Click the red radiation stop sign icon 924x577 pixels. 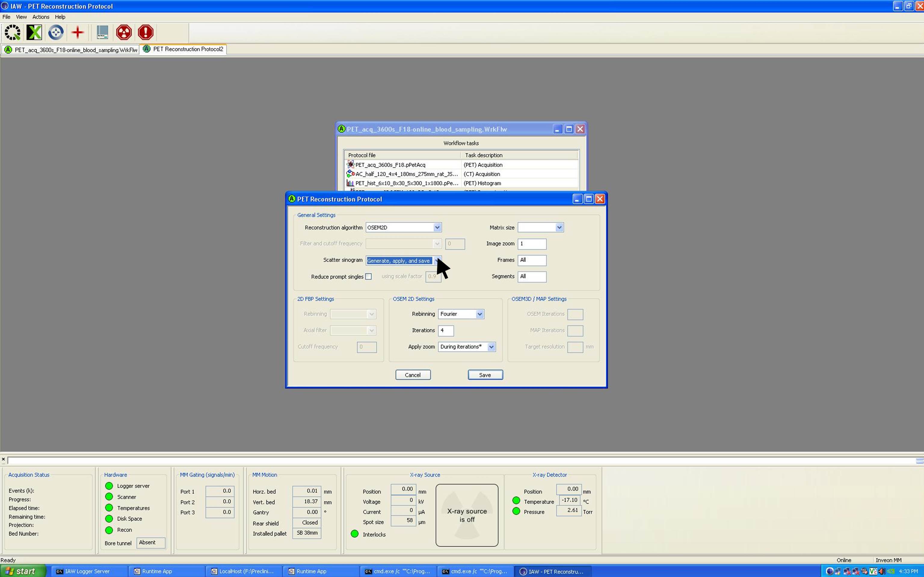pyautogui.click(x=124, y=32)
